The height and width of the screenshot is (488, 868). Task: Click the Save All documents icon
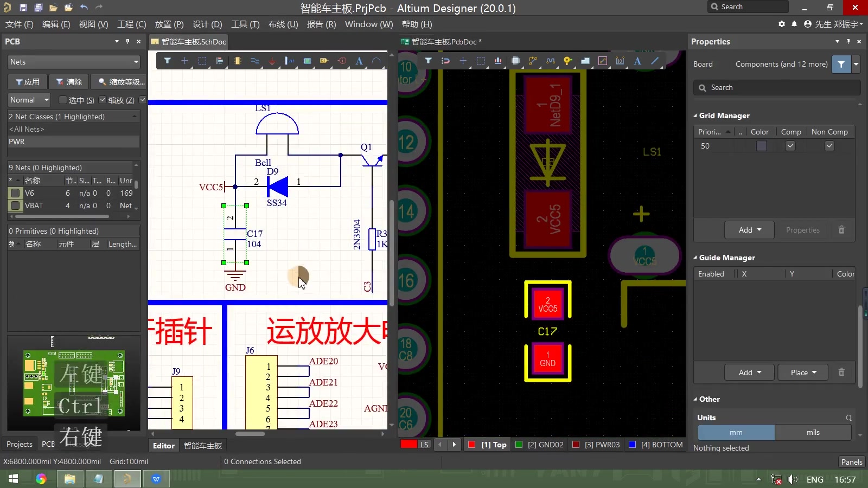click(38, 8)
